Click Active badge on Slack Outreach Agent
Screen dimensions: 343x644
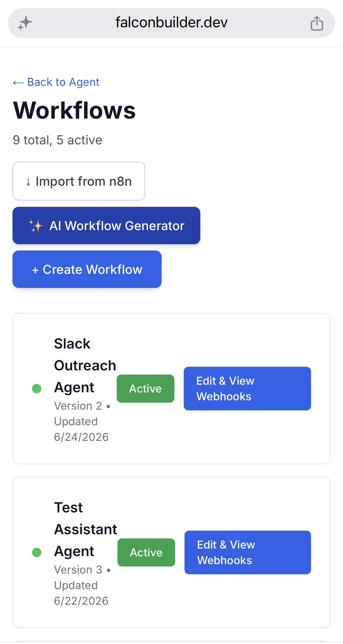146,389
